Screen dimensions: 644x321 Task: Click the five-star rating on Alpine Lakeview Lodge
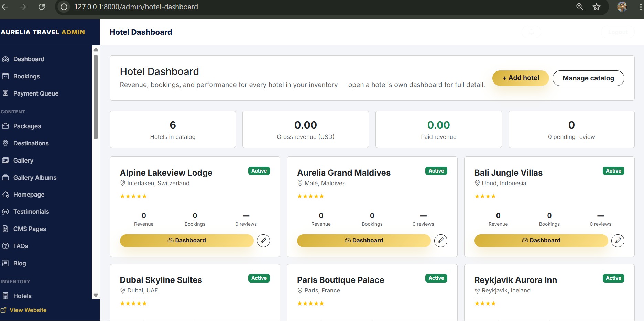tap(133, 196)
